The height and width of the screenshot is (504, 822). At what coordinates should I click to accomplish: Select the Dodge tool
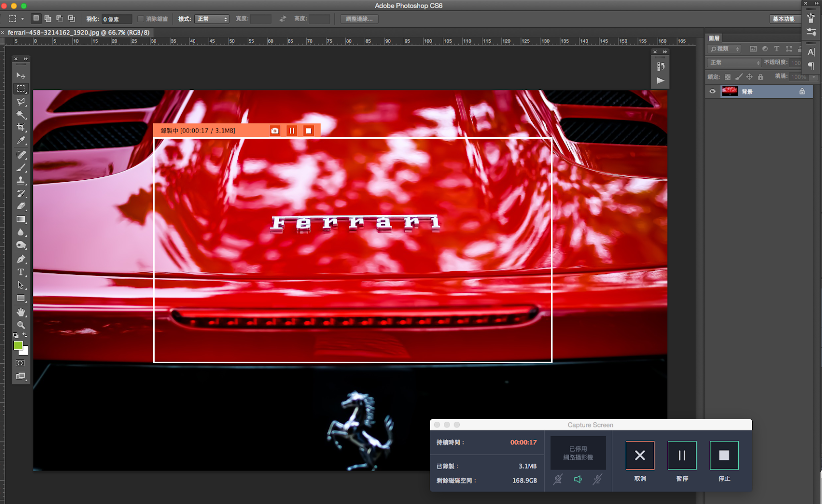(21, 246)
